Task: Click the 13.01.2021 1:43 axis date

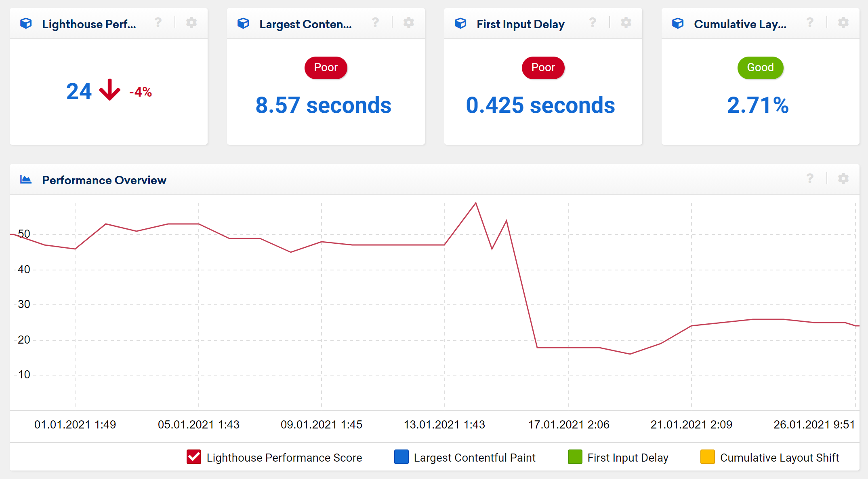Action: click(444, 424)
